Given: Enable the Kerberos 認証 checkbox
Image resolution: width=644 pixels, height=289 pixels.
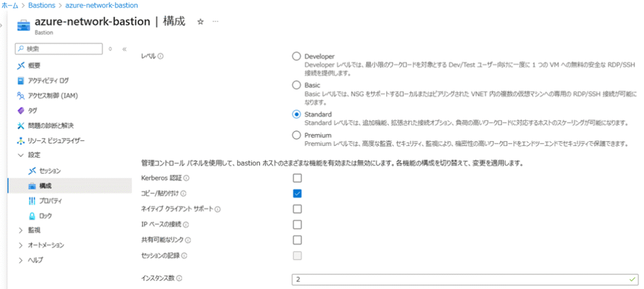Looking at the screenshot, I should tap(297, 178).
